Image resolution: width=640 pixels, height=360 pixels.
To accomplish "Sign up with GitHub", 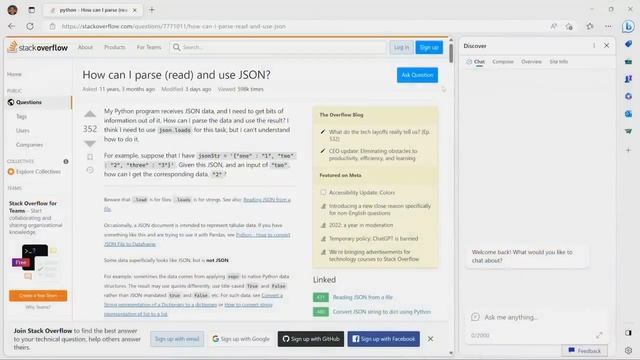I will [x=311, y=339].
